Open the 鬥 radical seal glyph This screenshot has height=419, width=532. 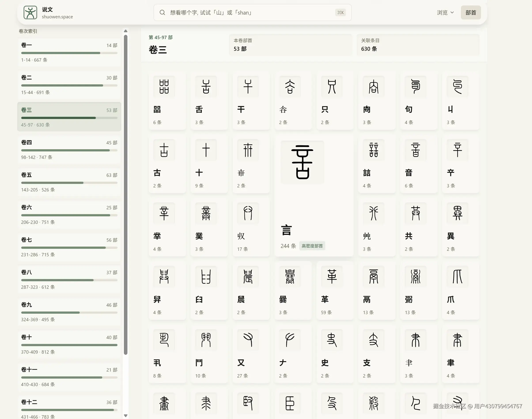pyautogui.click(x=206, y=340)
